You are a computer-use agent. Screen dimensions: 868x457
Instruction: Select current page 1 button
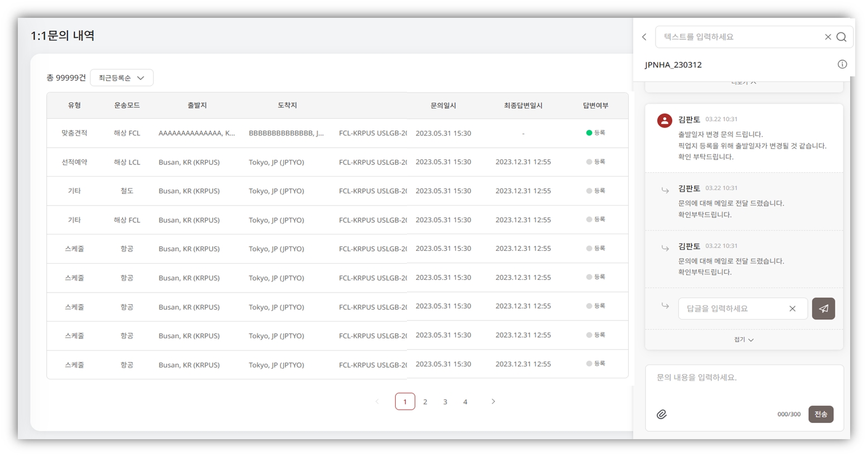[405, 401]
